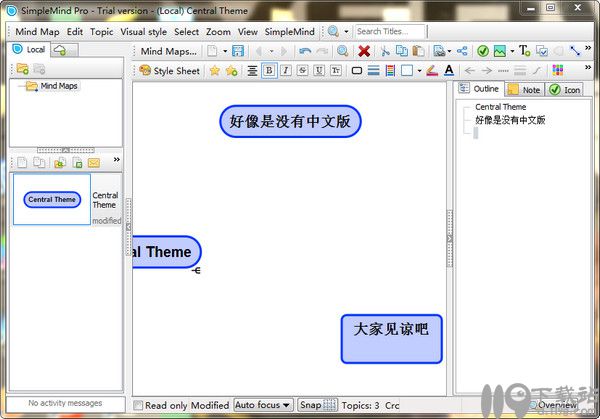Expand style toolbar overflow chevron

click(588, 67)
